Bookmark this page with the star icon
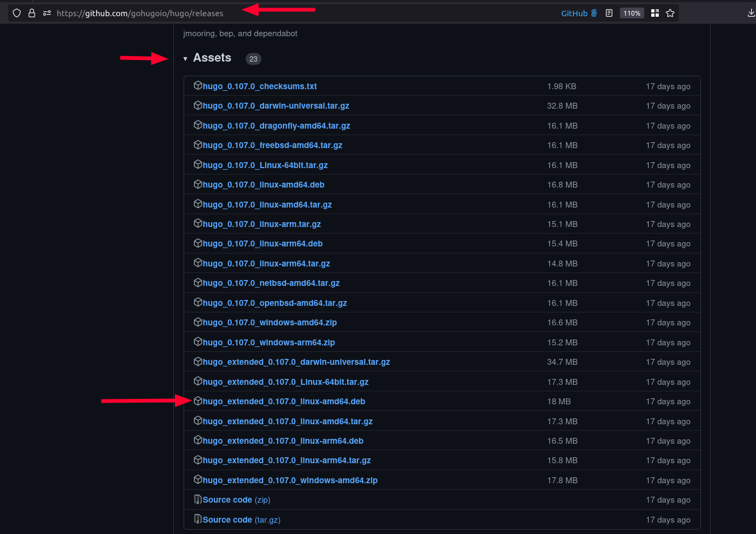 (x=670, y=13)
